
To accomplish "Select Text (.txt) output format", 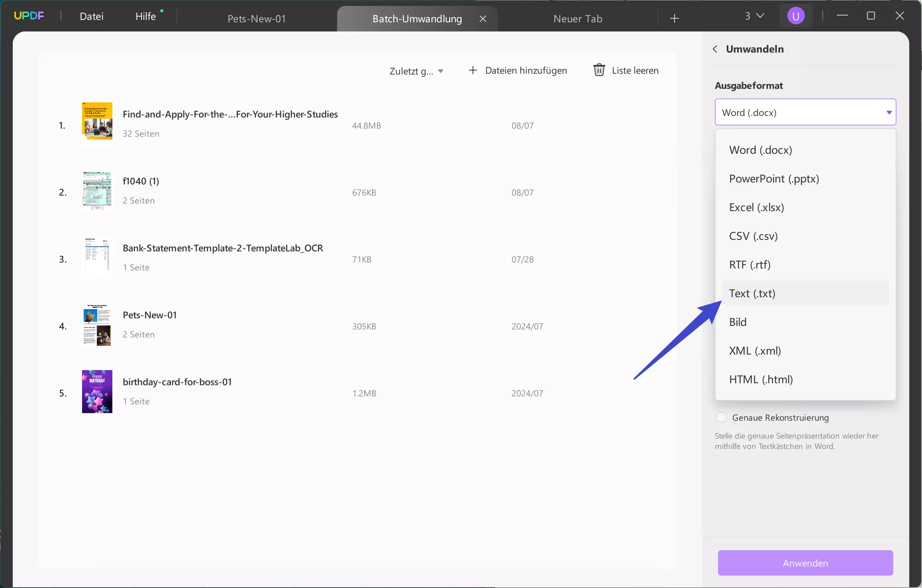I will coord(752,293).
